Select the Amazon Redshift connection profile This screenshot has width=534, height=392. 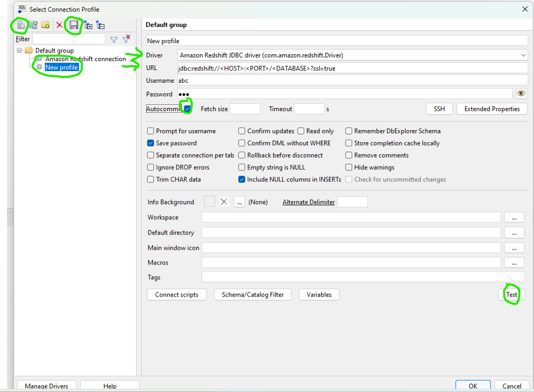(x=85, y=59)
